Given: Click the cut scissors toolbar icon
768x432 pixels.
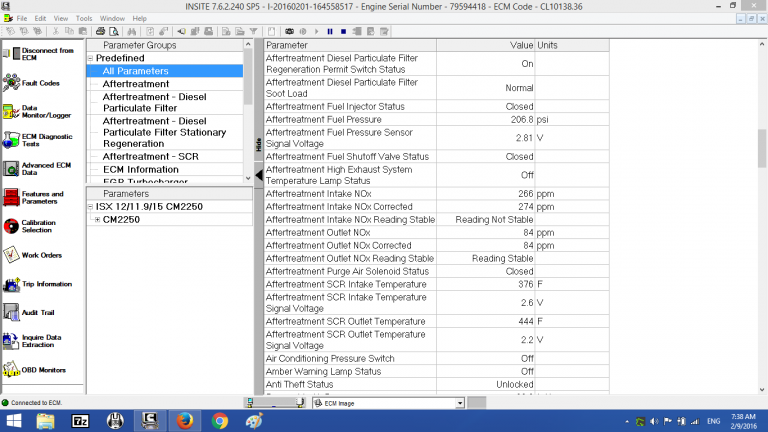Looking at the screenshot, I should tap(56, 31).
